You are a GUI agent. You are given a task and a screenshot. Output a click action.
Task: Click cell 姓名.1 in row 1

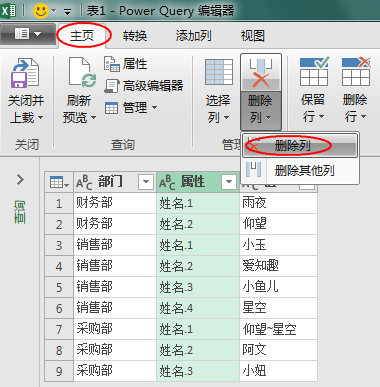pos(198,203)
